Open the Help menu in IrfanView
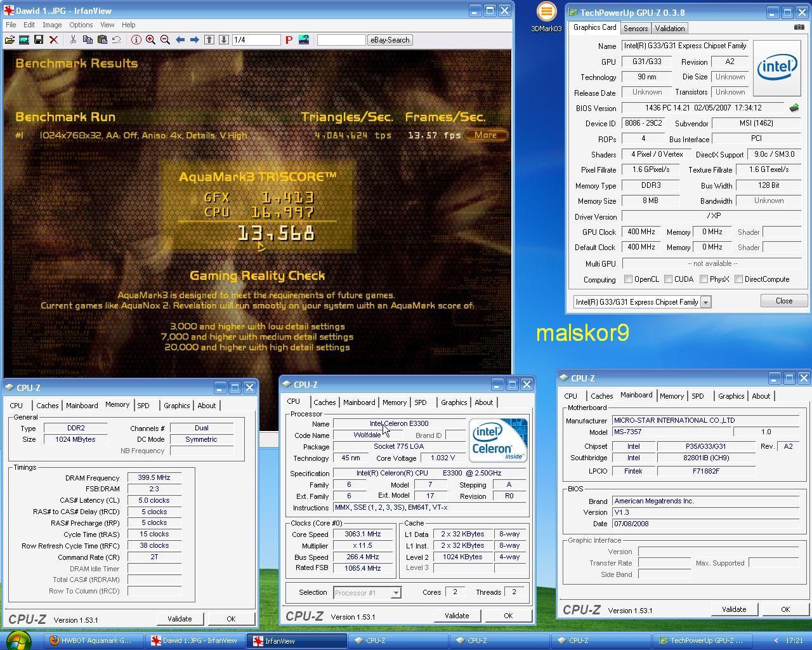This screenshot has height=650, width=812. click(x=129, y=25)
